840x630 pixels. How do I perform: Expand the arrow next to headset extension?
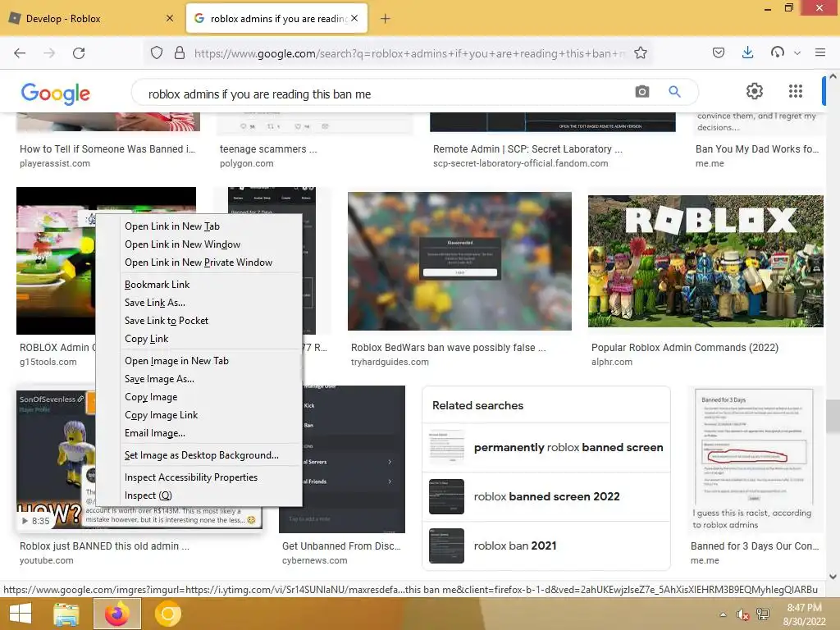[797, 53]
